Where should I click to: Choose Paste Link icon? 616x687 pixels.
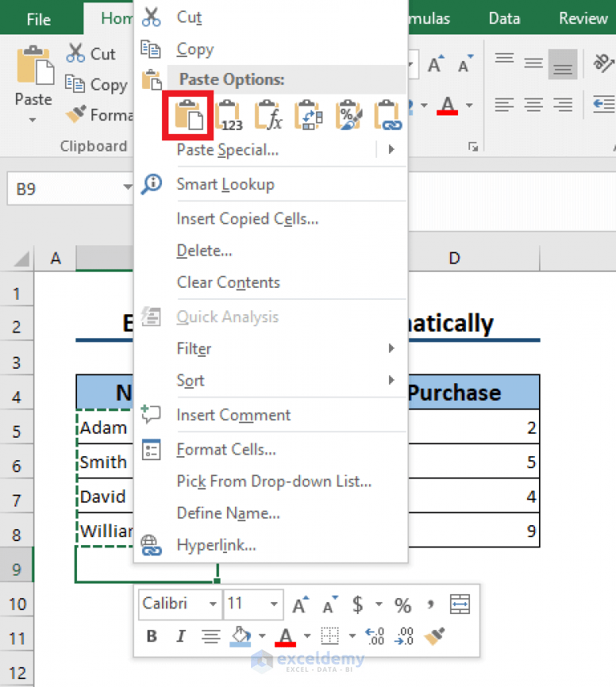(388, 115)
